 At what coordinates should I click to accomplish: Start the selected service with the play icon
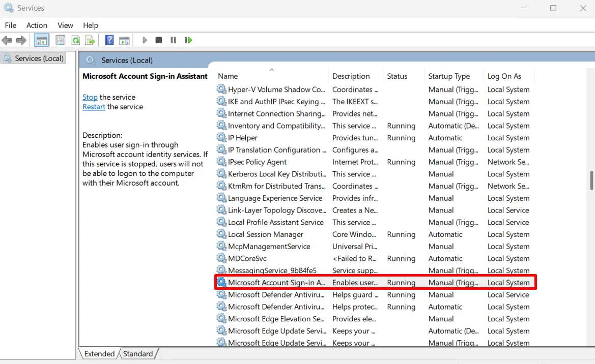145,40
